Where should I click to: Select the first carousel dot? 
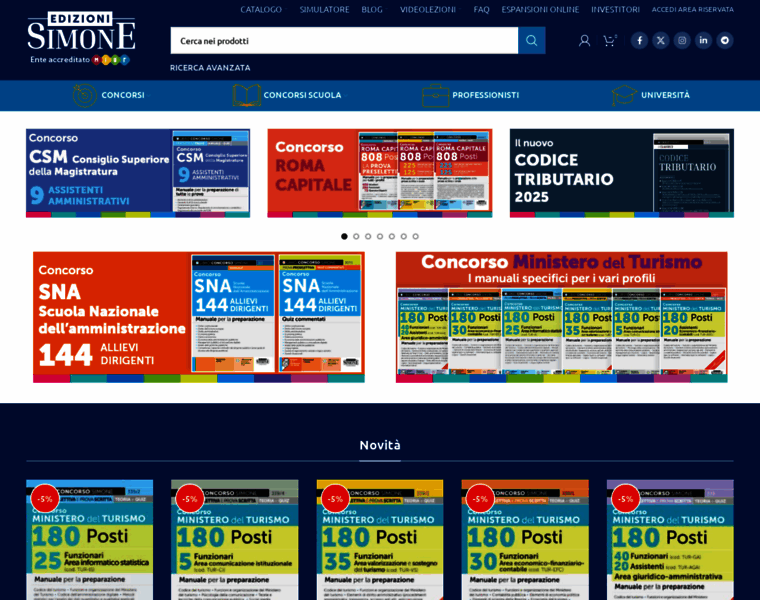(x=344, y=237)
